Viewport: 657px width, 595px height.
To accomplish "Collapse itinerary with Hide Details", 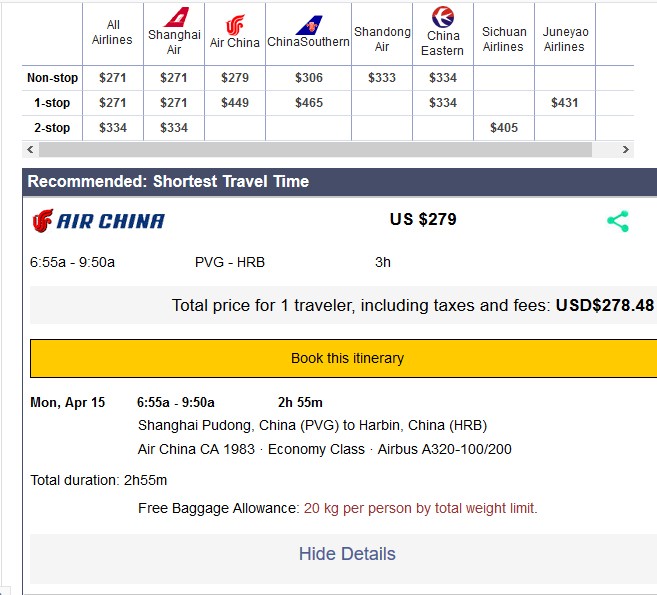I will pos(347,554).
